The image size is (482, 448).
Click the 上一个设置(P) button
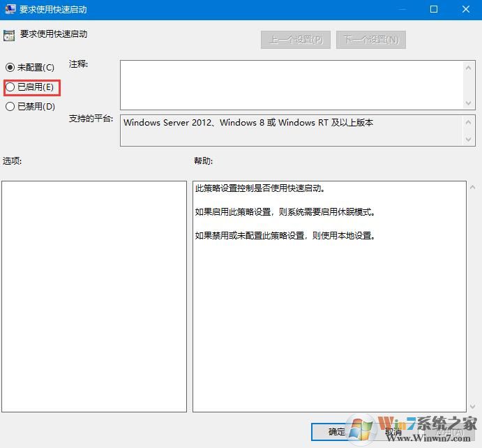pos(296,40)
